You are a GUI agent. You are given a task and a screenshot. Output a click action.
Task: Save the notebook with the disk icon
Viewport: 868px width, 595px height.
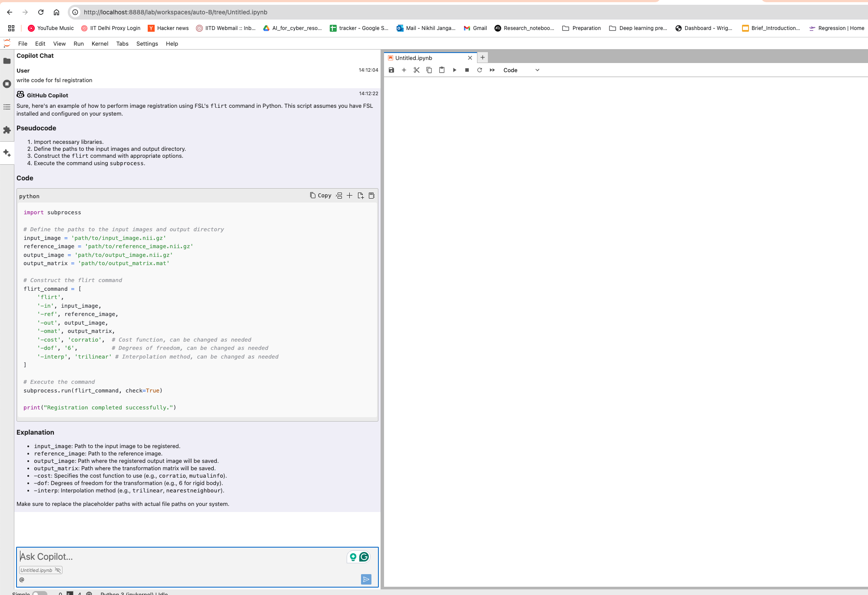point(391,70)
